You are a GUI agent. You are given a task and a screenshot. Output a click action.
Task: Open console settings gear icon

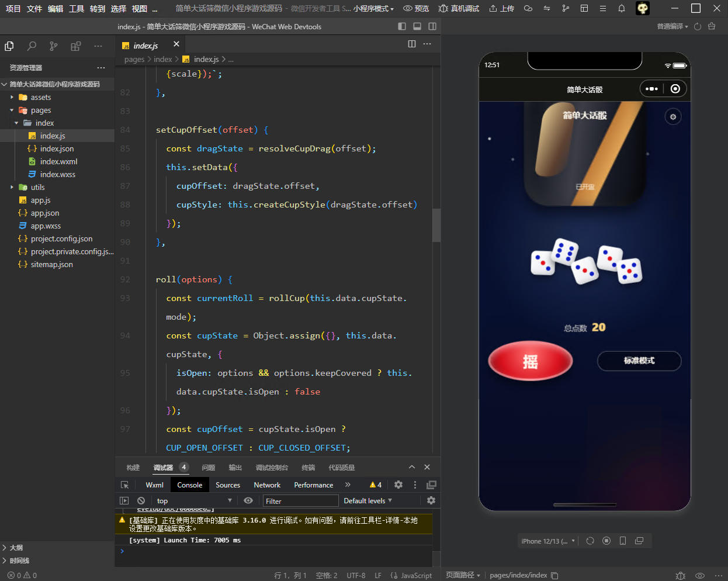(431, 500)
